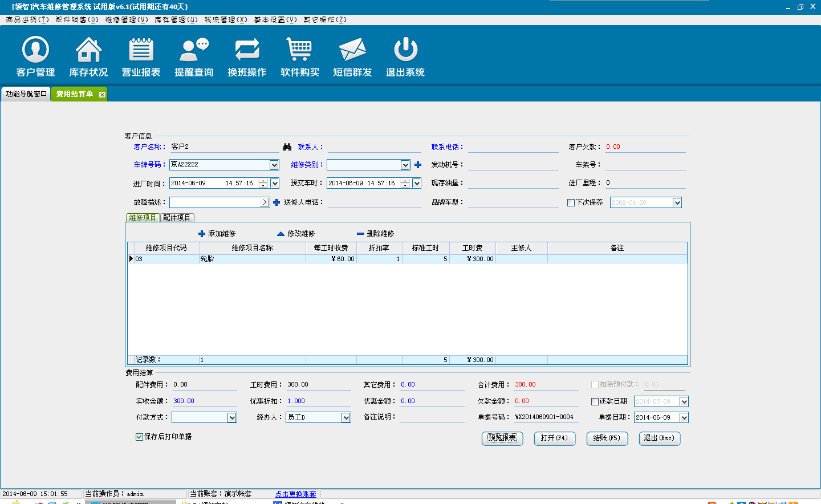Click binoculars search icon beside customer name

[x=287, y=147]
